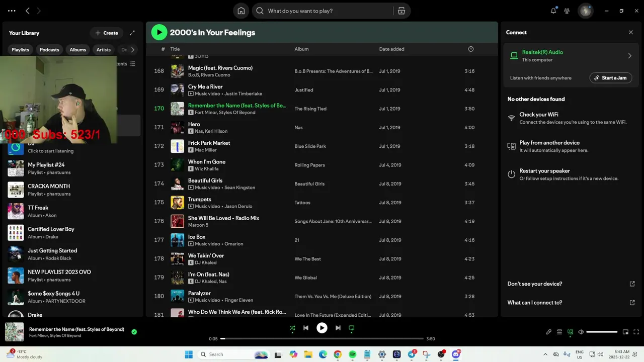
Task: Open the Windows Start menu
Action: coord(189,354)
